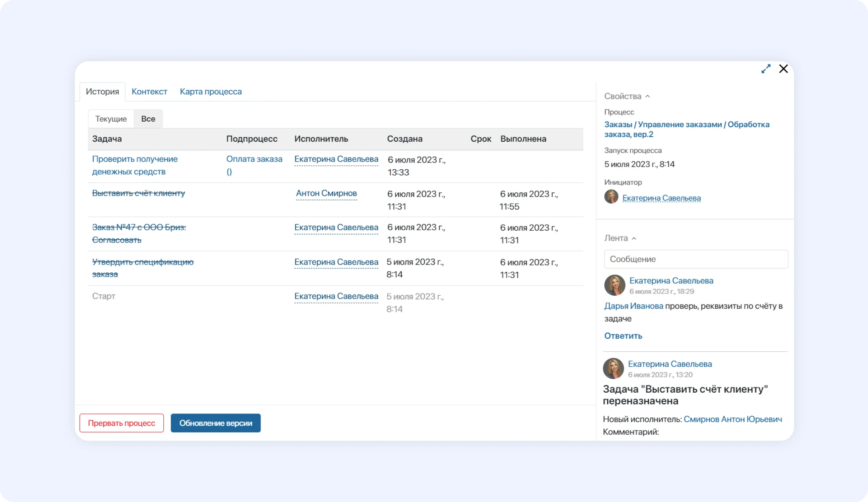Click initiator avatar of Екатерина Савельева

pos(611,197)
